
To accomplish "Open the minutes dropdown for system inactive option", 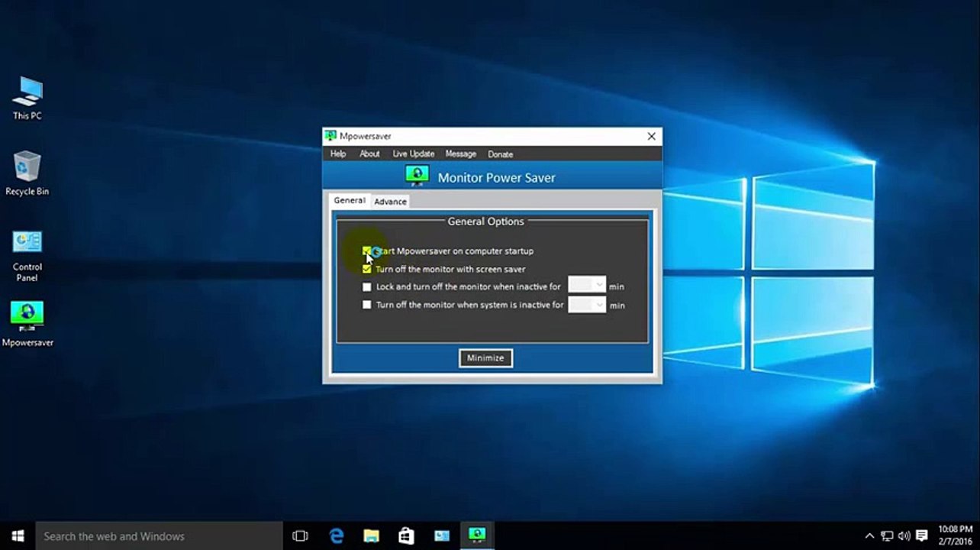I will click(x=587, y=304).
